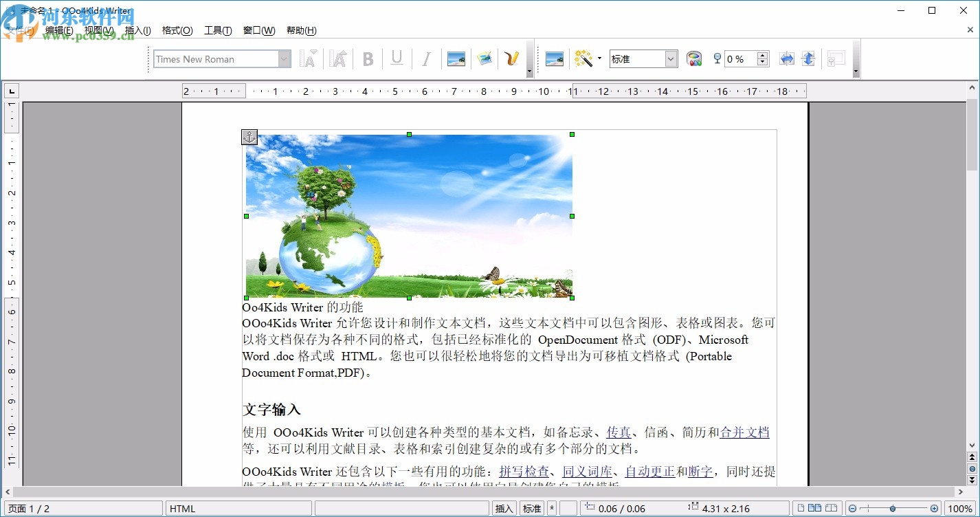Follow the 断字 hyperlink
This screenshot has width=980, height=517.
click(x=700, y=472)
